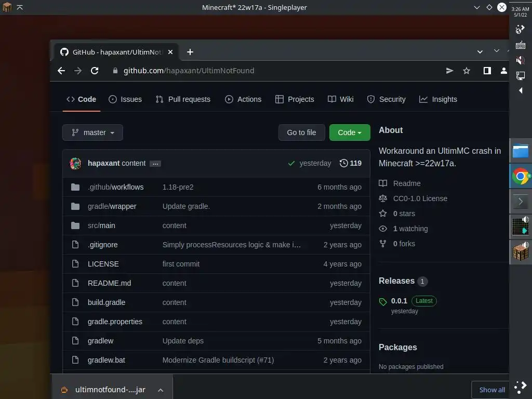The height and width of the screenshot is (399, 532).
Task: Click 'Modernize Gradle buildscript (#71)' commit message
Action: click(x=218, y=360)
